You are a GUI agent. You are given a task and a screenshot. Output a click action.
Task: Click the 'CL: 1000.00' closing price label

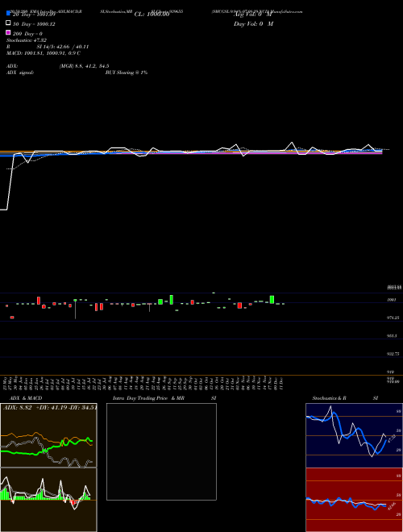(152, 15)
